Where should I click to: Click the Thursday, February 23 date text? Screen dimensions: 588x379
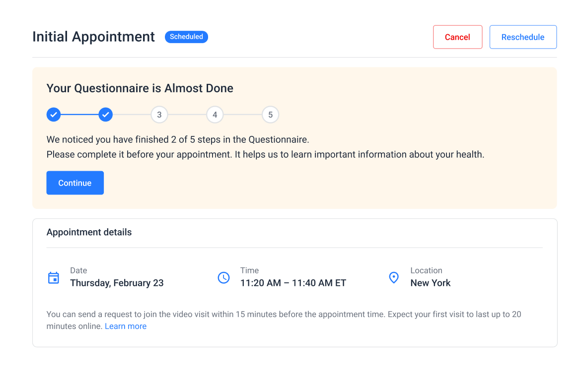click(x=117, y=283)
